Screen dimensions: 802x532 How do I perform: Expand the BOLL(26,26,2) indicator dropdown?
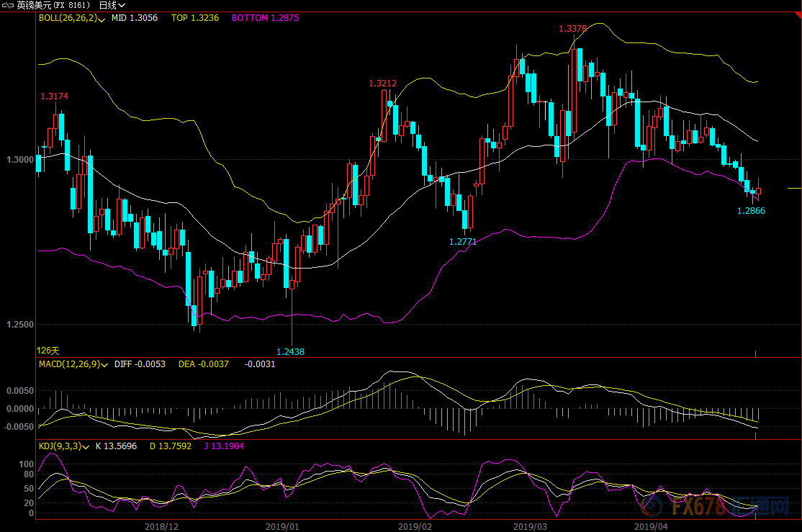tap(102, 20)
